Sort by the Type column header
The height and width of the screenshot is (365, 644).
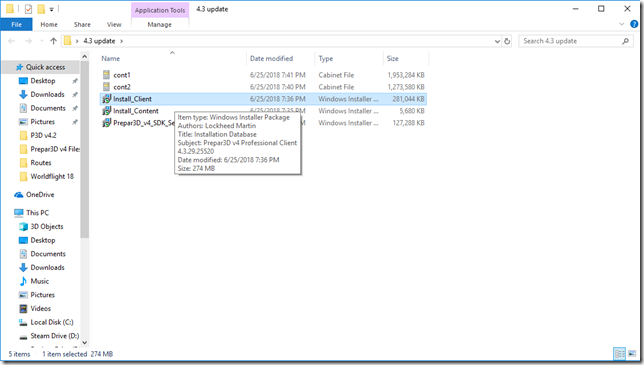(x=326, y=58)
